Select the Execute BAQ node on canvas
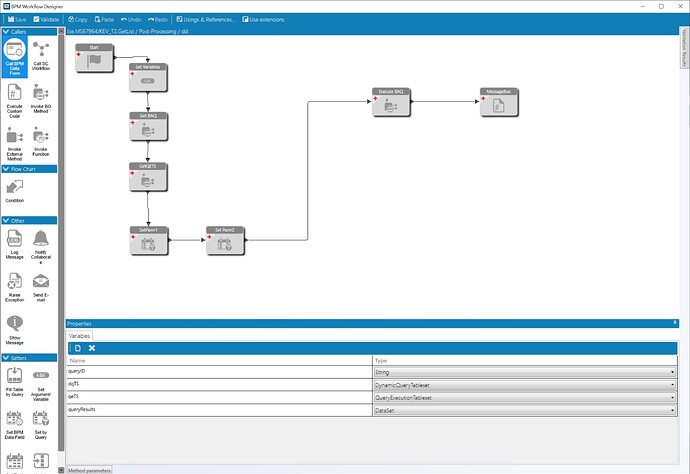This screenshot has width=690, height=474. tap(391, 102)
